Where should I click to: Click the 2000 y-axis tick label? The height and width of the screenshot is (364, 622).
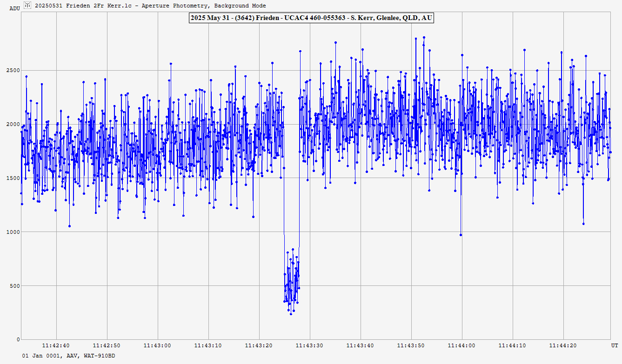[x=12, y=125]
